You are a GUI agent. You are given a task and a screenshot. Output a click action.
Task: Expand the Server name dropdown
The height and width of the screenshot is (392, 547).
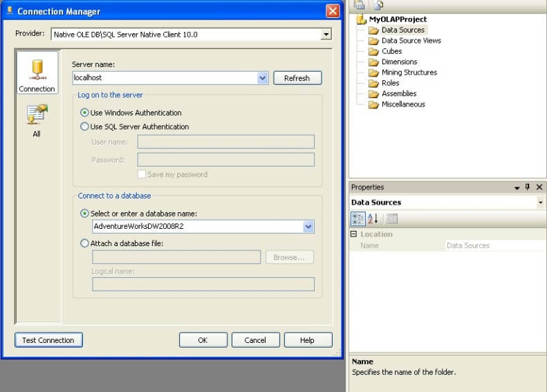[263, 78]
